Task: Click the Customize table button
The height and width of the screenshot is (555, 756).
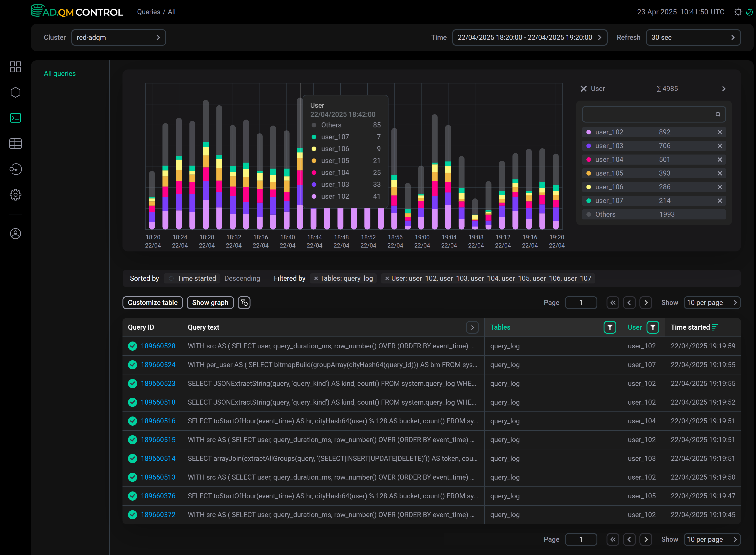Action: tap(152, 303)
